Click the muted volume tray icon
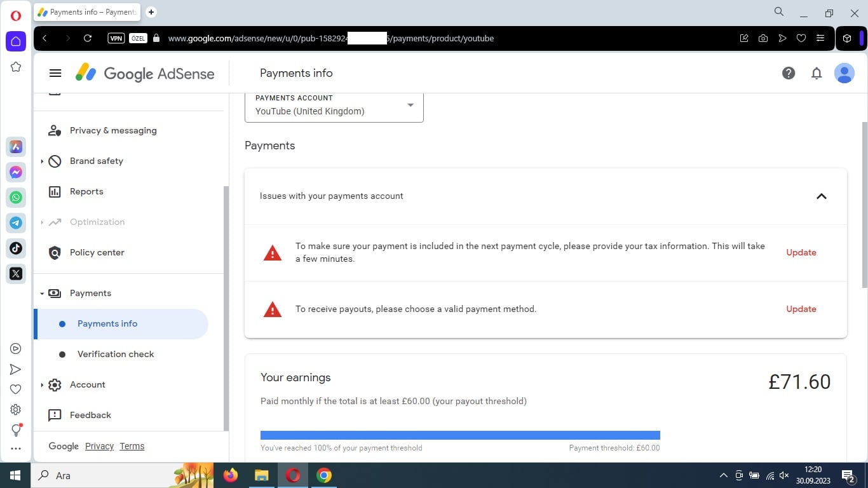 (x=784, y=475)
